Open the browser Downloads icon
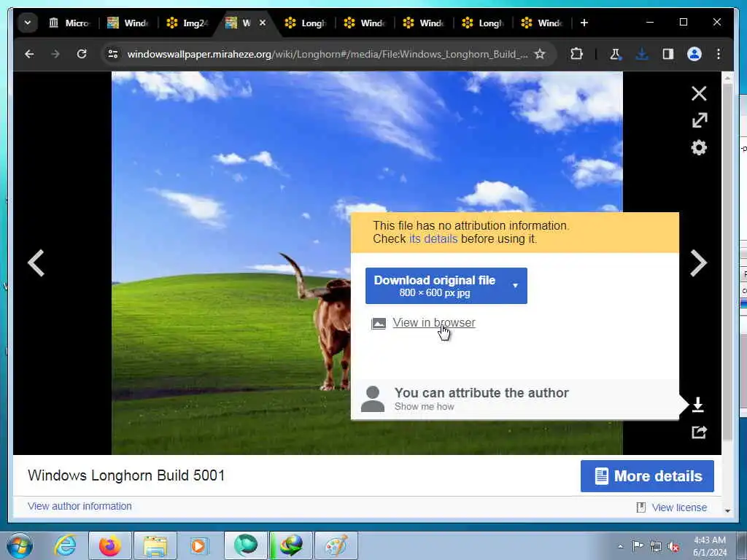Viewport: 747px width, 560px height. click(642, 54)
